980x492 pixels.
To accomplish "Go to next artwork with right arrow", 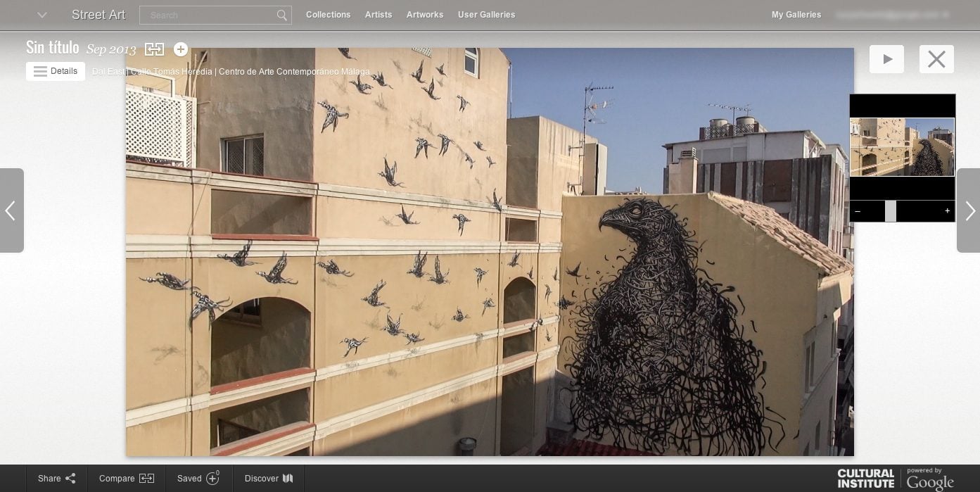I will (x=969, y=210).
